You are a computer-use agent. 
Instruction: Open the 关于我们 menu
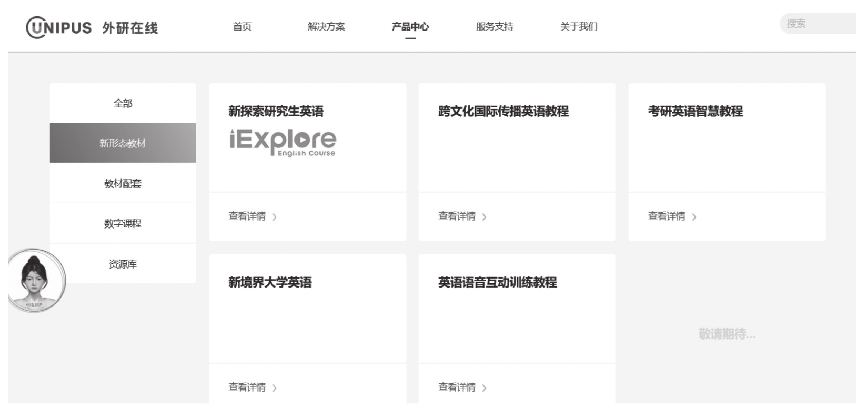(x=579, y=27)
